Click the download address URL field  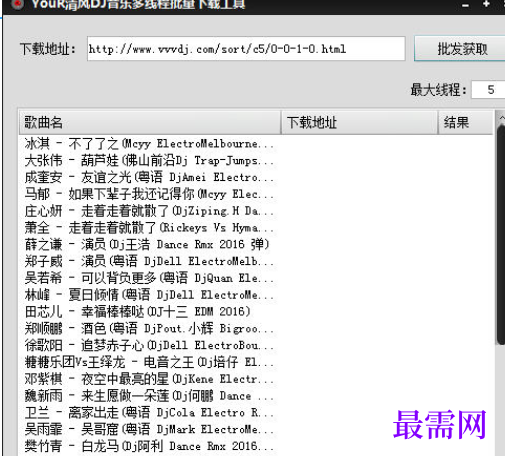pyautogui.click(x=246, y=49)
